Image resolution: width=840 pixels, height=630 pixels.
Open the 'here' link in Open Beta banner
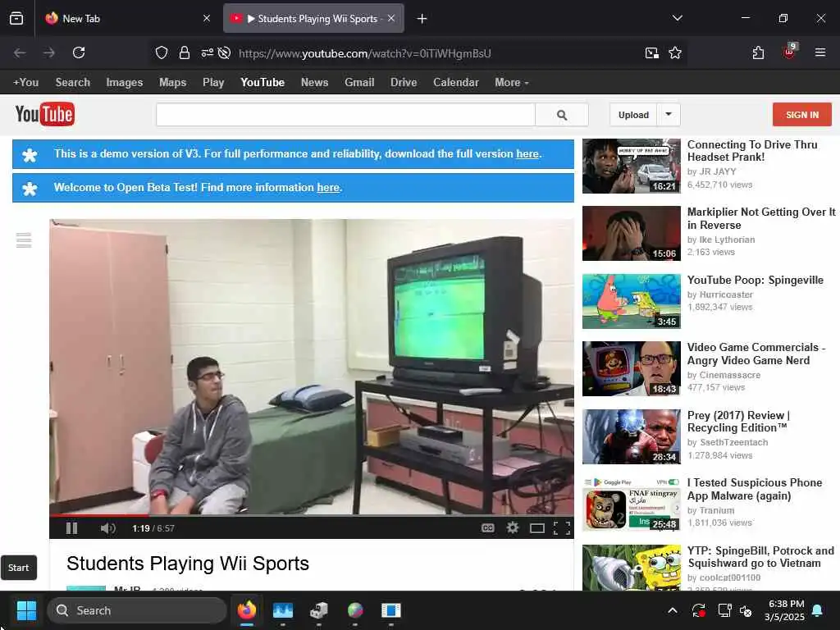tap(328, 188)
